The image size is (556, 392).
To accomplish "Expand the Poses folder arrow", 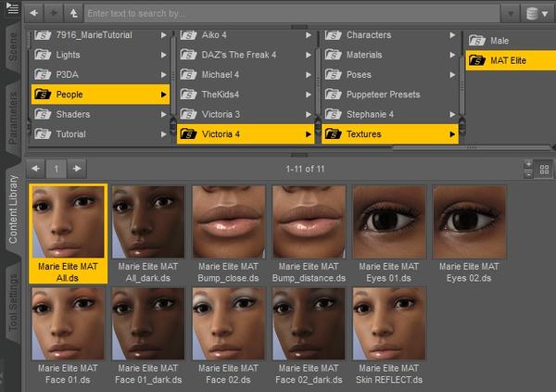I will pos(452,75).
